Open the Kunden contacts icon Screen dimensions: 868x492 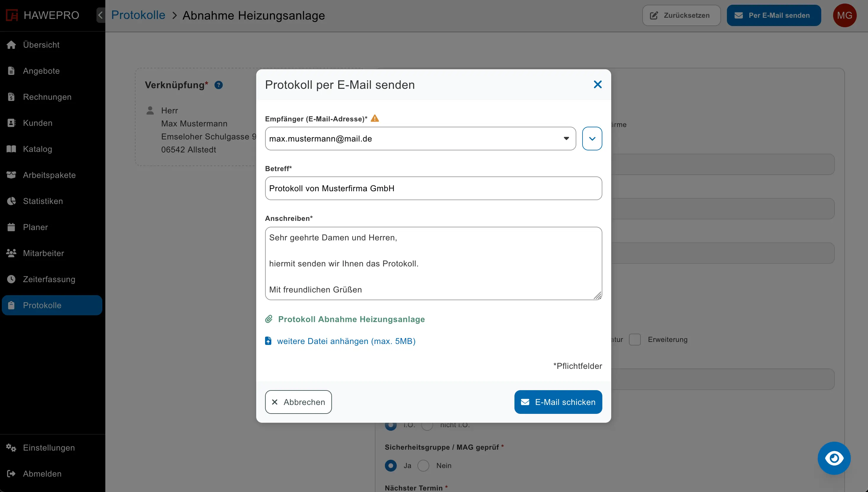(11, 123)
